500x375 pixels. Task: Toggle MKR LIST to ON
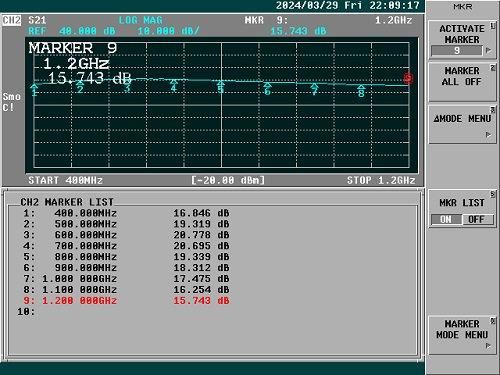[x=446, y=219]
